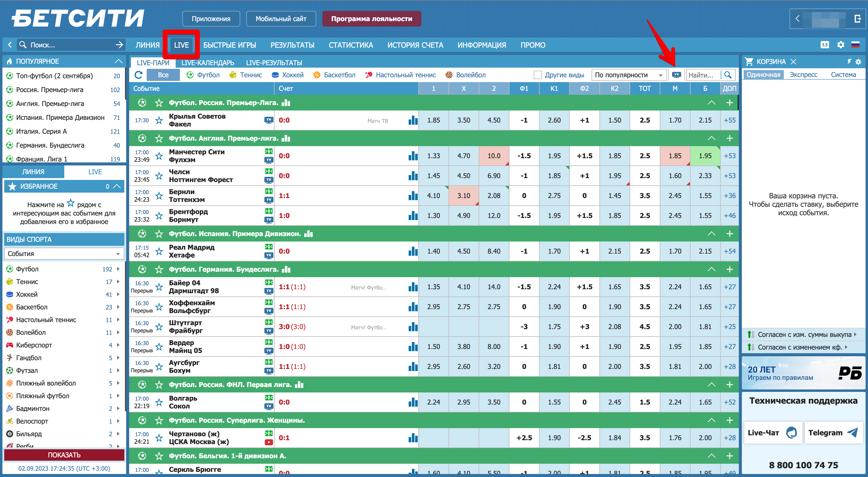The width and height of the screenshot is (868, 477).
Task: Open Telegram support
Action: [x=834, y=433]
